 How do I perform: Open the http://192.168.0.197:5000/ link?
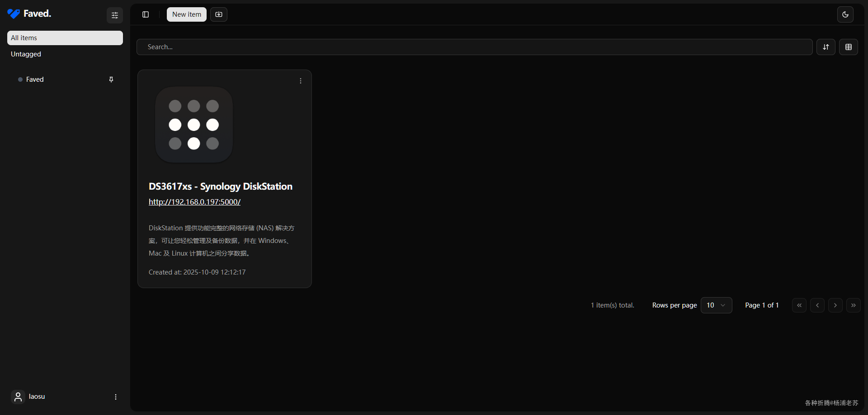click(x=194, y=202)
